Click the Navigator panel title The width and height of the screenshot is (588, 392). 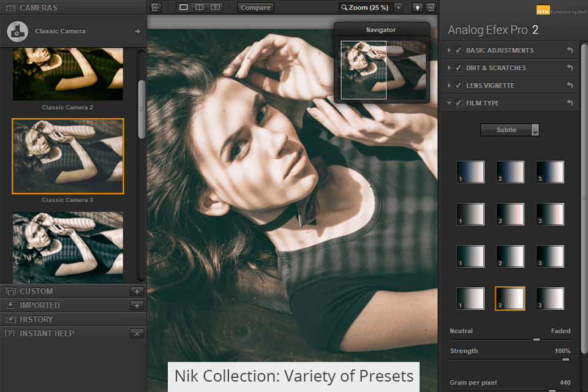pos(380,29)
